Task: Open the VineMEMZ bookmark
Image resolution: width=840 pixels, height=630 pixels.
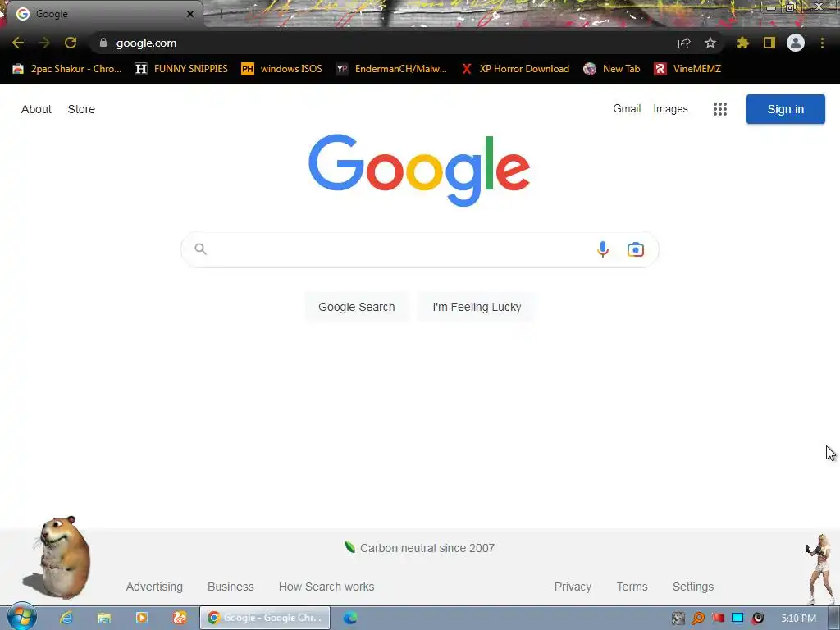Action: coord(687,69)
